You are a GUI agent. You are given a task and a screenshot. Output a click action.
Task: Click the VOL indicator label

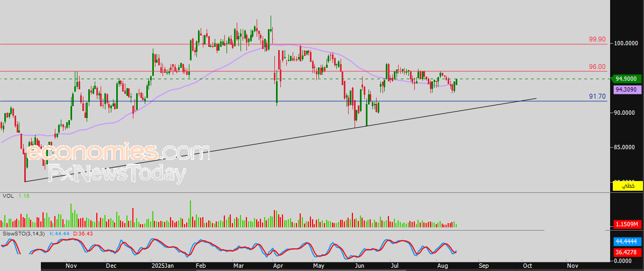[x=8, y=197]
